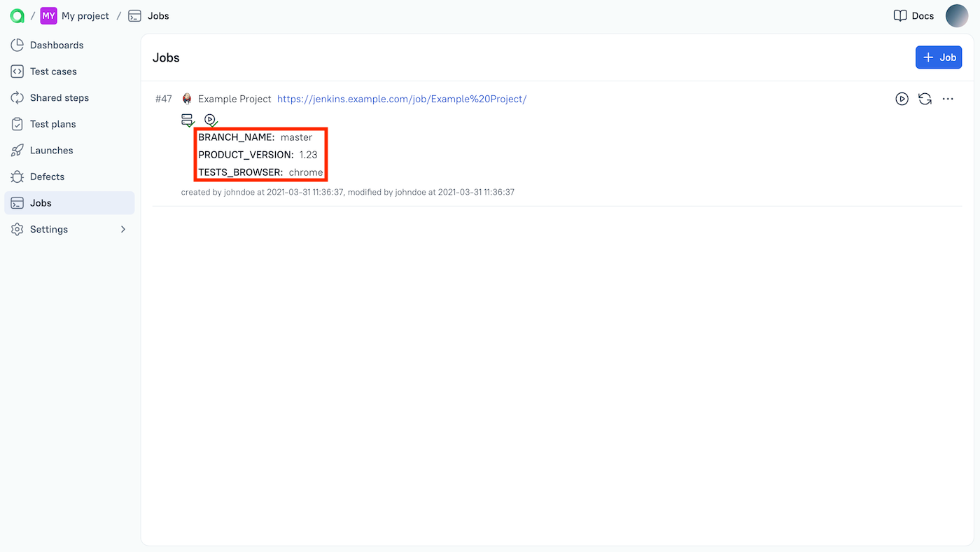Click the user avatar in the top right
980x552 pixels.
[957, 15]
